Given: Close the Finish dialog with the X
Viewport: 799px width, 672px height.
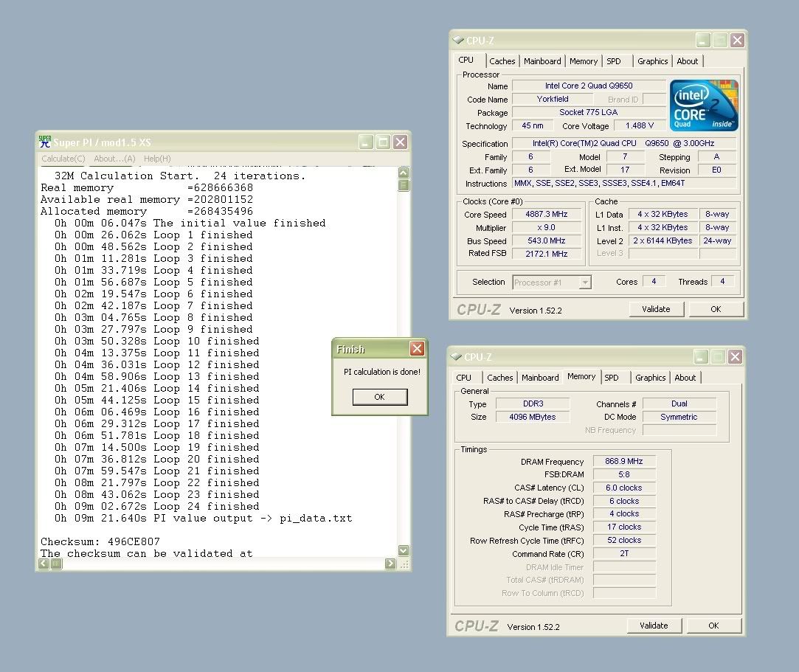Looking at the screenshot, I should click(x=418, y=348).
